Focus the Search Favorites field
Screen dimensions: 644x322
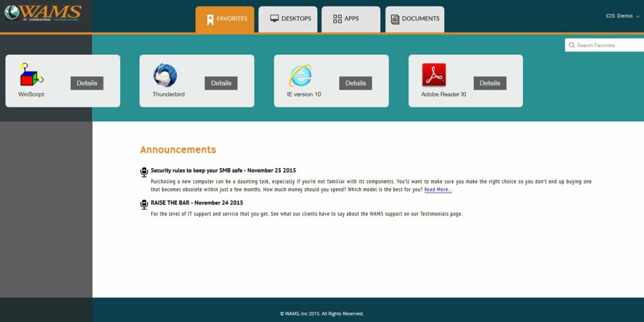point(604,45)
